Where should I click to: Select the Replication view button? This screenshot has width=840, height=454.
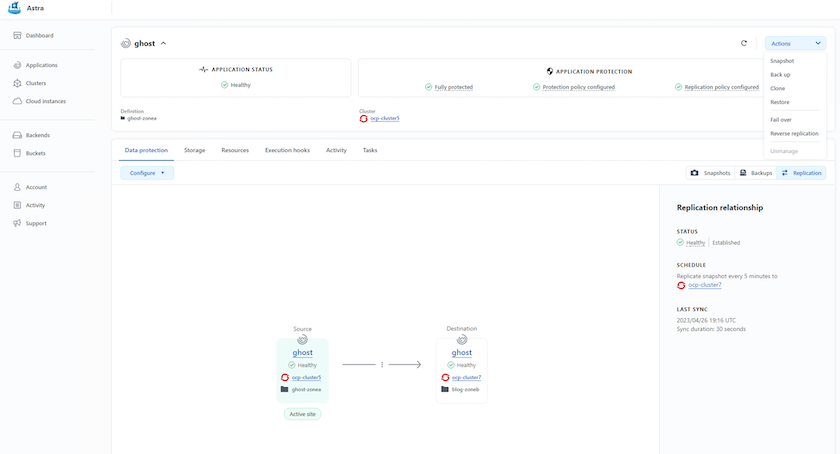click(801, 173)
